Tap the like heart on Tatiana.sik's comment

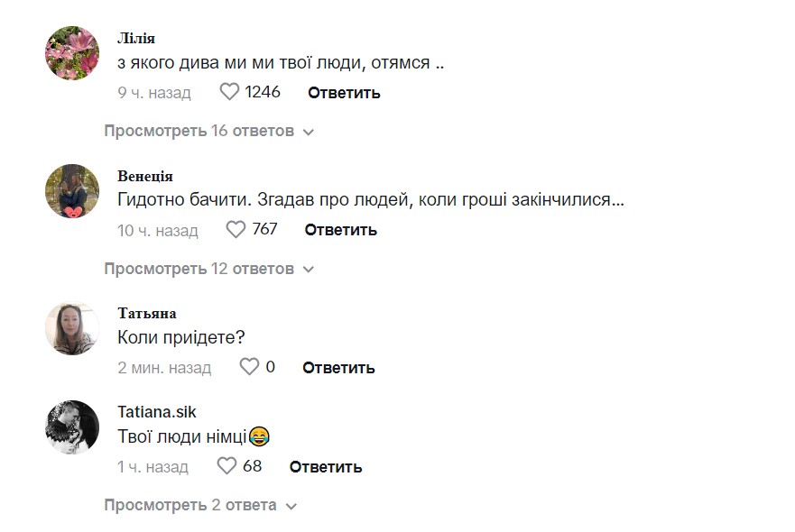pyautogui.click(x=226, y=466)
